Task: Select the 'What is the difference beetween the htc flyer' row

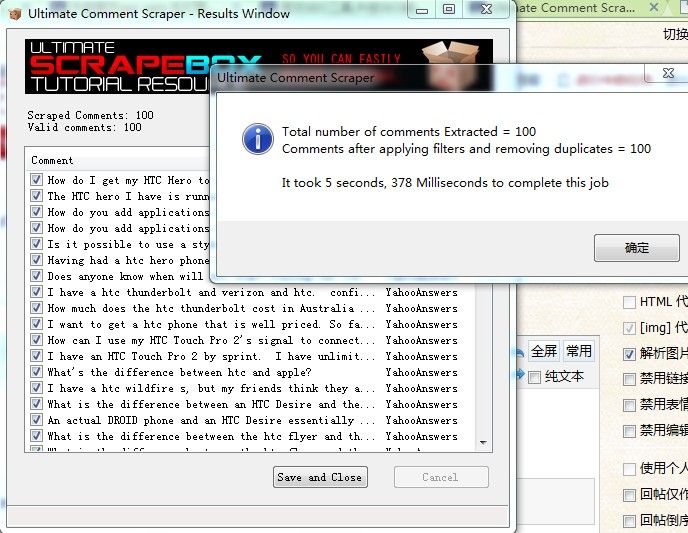Action: coord(252,436)
